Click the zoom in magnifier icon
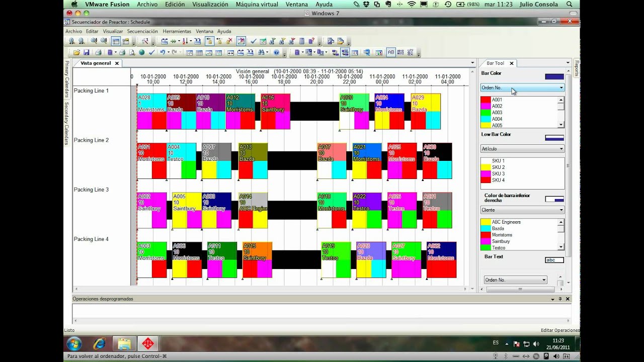Image resolution: width=644 pixels, height=362 pixels. (x=72, y=41)
